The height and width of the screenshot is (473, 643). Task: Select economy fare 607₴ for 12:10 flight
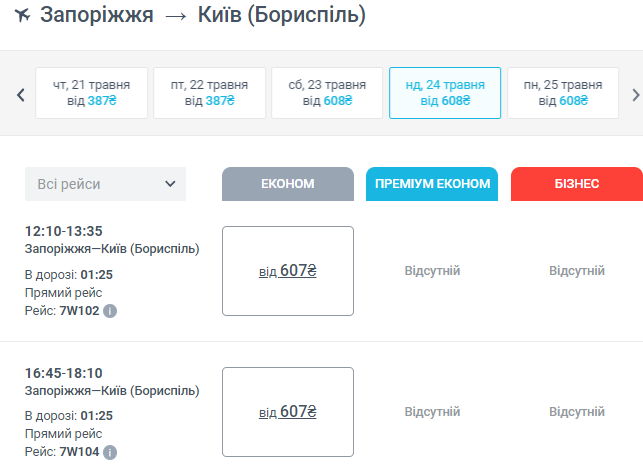click(288, 270)
